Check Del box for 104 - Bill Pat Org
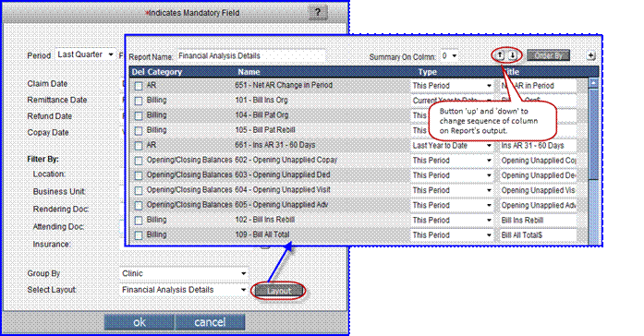Image resolution: width=644 pixels, height=336 pixels. [139, 115]
